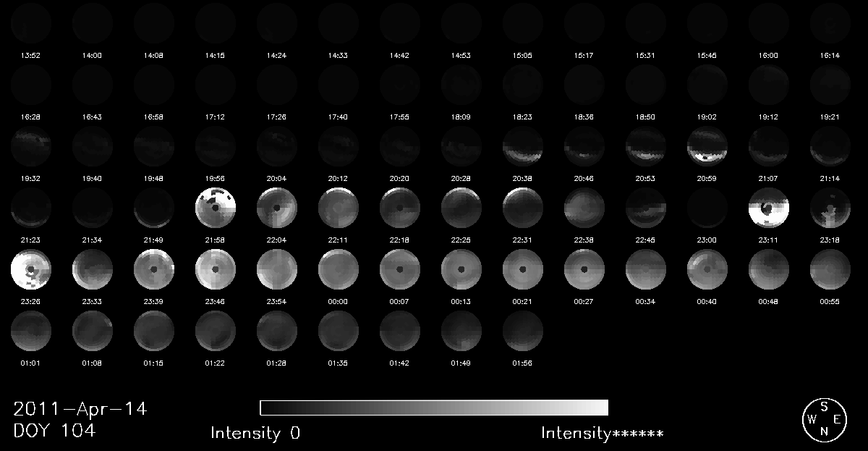Viewport: 868px width, 451px height.
Task: Click the '18:23' time label
Action: pos(523,116)
